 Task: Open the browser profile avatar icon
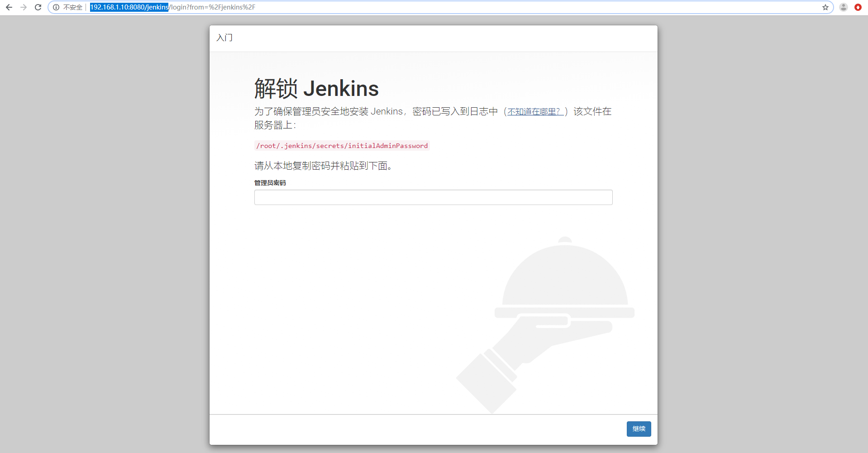[x=843, y=7]
